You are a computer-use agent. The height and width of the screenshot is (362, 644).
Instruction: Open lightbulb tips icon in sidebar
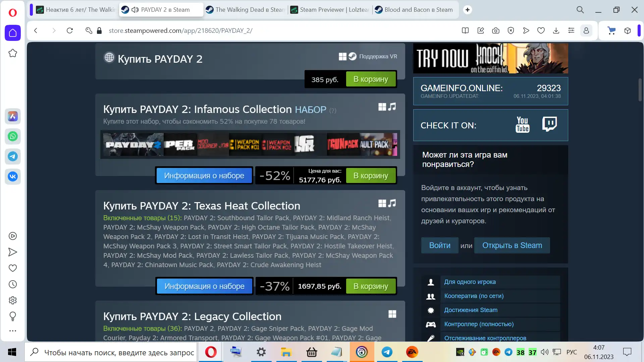[13, 316]
